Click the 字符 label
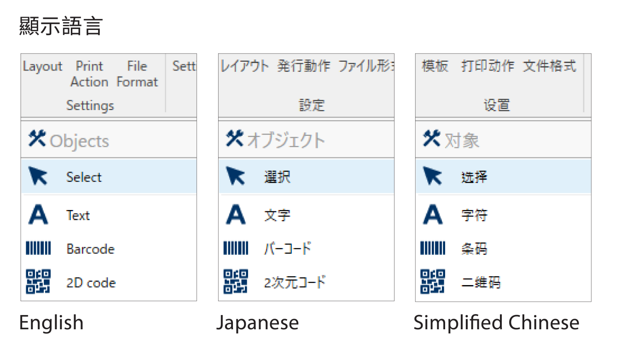644x356 pixels. [474, 215]
